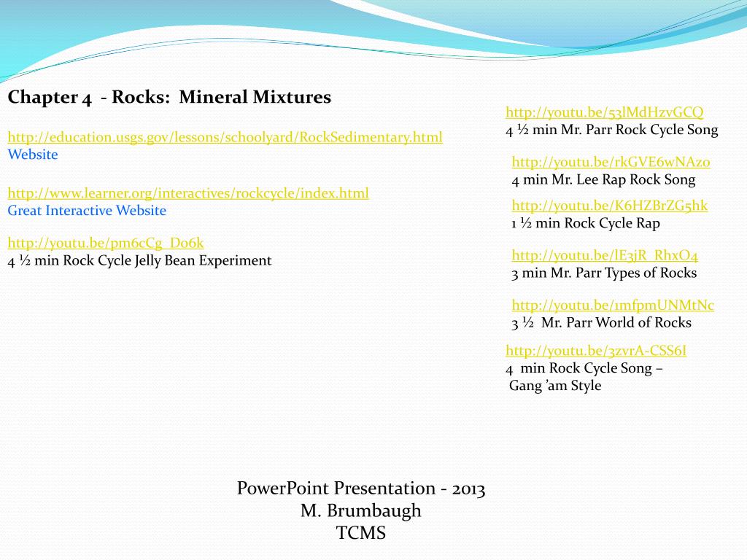Click 'PowerPoint Presentation - 2013' text
Screen dimensions: 747x560
(x=361, y=489)
